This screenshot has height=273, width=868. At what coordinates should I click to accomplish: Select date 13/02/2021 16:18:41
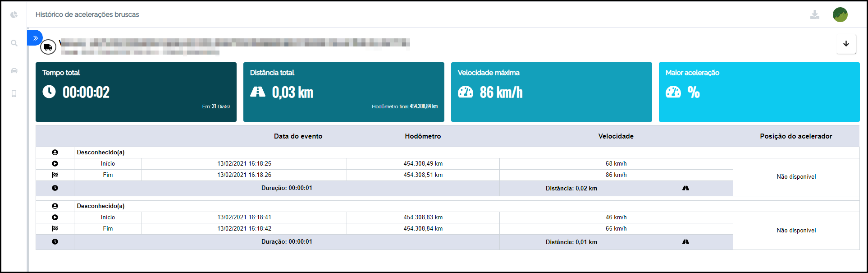(244, 217)
